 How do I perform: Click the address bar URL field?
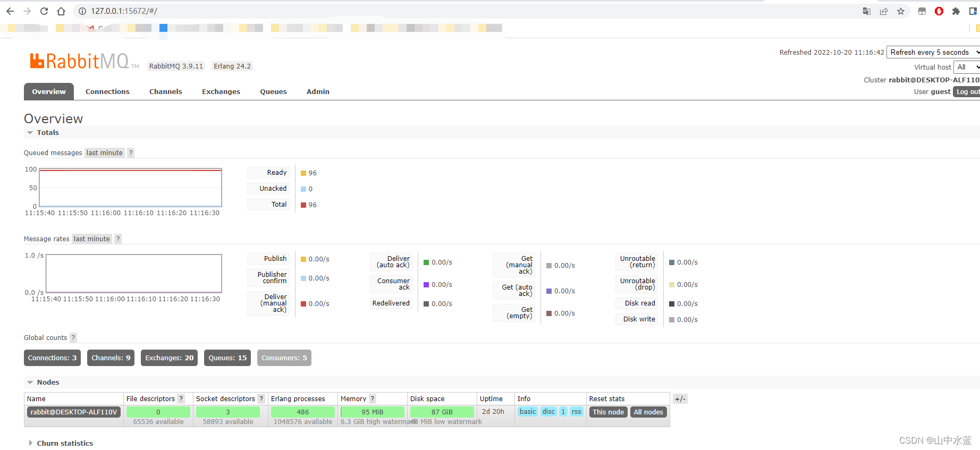(468, 11)
